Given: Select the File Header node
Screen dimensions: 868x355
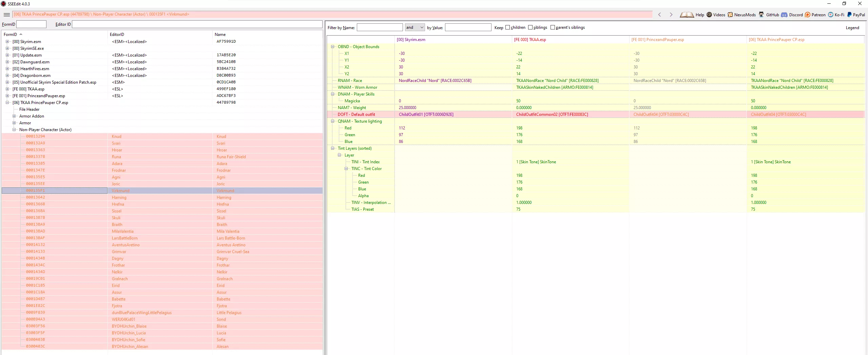Looking at the screenshot, I should point(29,109).
